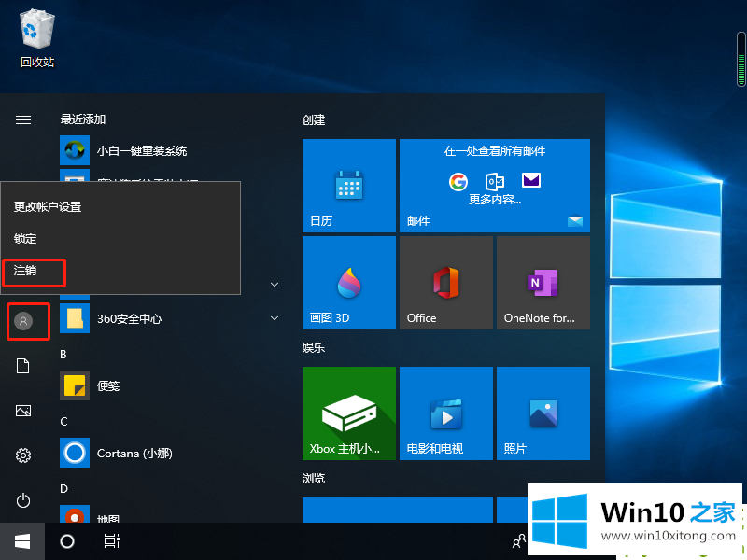Click the Windows Start button
The image size is (747, 560).
pos(22,541)
